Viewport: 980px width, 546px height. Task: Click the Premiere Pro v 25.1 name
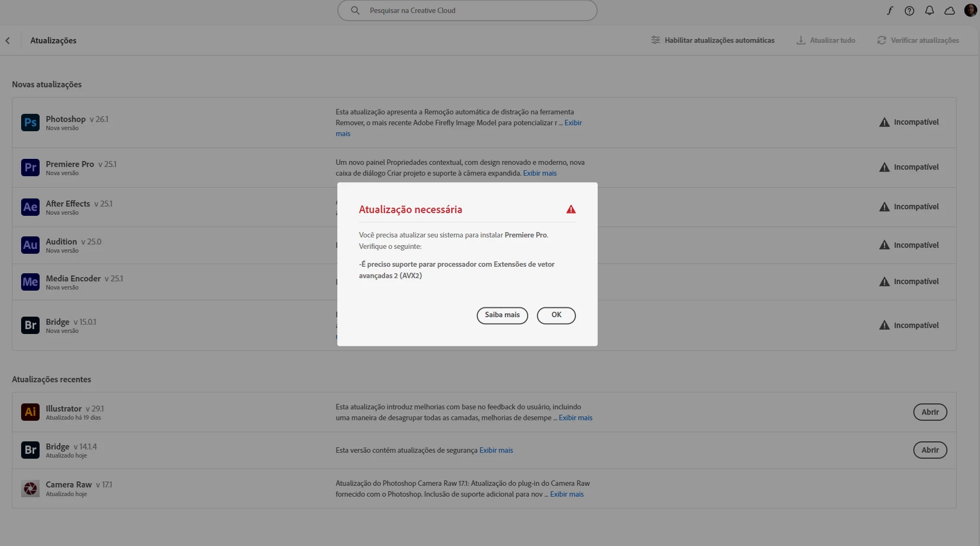(x=81, y=164)
